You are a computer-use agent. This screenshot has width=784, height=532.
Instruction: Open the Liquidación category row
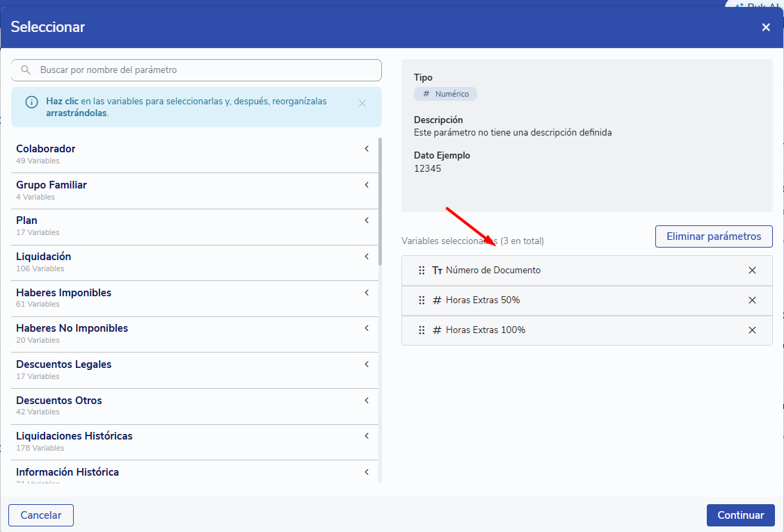tap(195, 263)
